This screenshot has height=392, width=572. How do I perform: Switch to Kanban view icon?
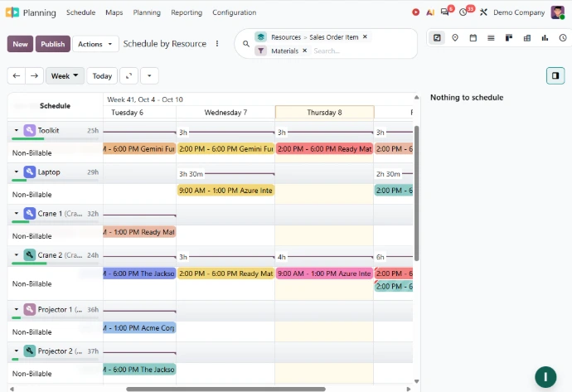click(509, 37)
